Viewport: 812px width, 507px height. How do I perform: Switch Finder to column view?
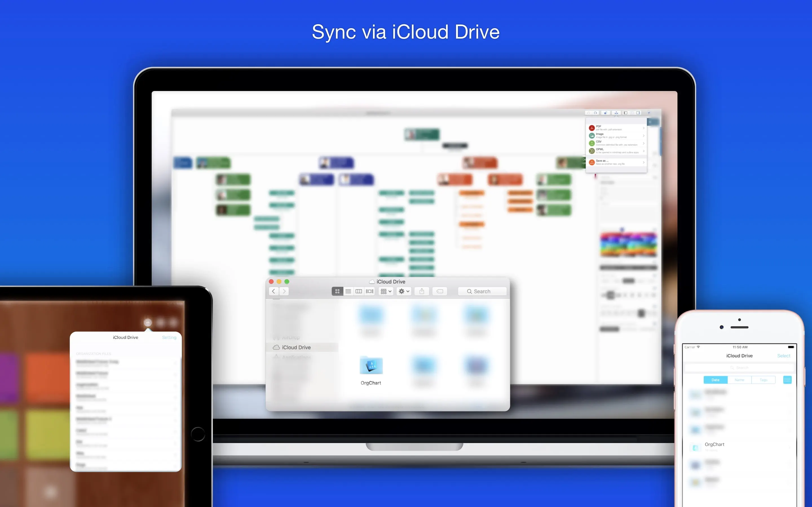(x=359, y=292)
